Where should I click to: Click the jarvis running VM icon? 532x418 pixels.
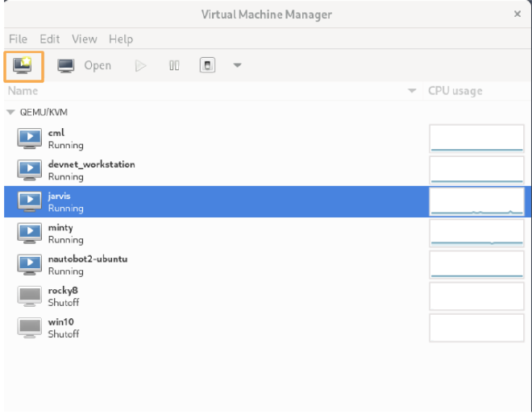coord(30,201)
